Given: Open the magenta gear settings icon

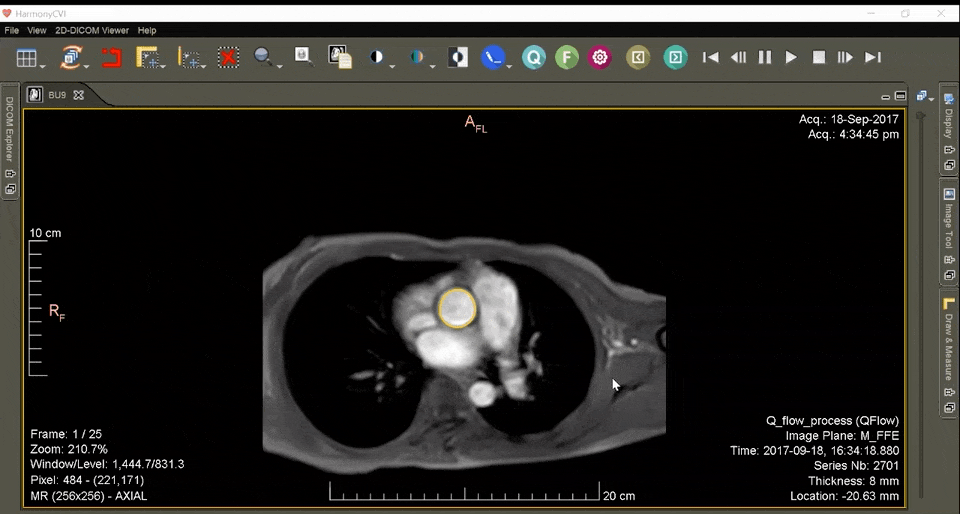Looking at the screenshot, I should point(600,58).
